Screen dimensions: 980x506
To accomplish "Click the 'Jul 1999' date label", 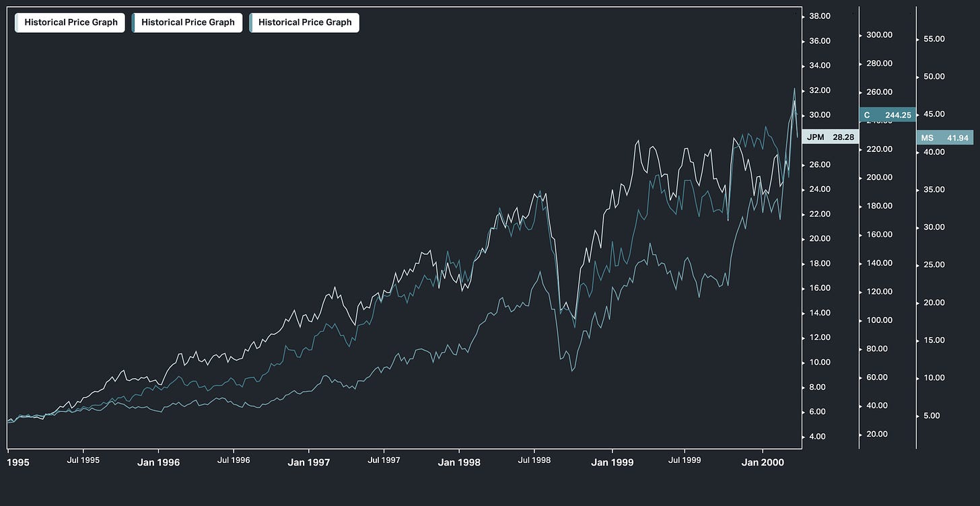I will pyautogui.click(x=685, y=461).
